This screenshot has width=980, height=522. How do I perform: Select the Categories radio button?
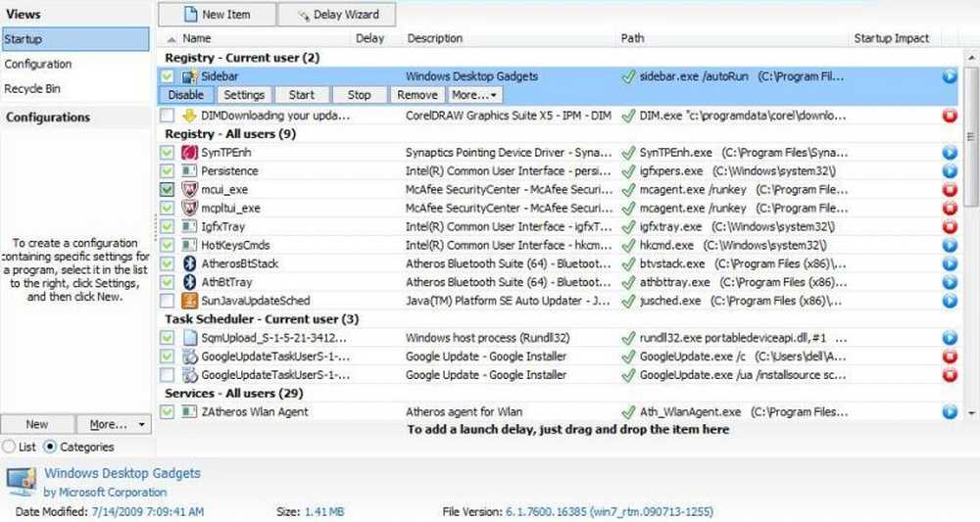point(50,447)
